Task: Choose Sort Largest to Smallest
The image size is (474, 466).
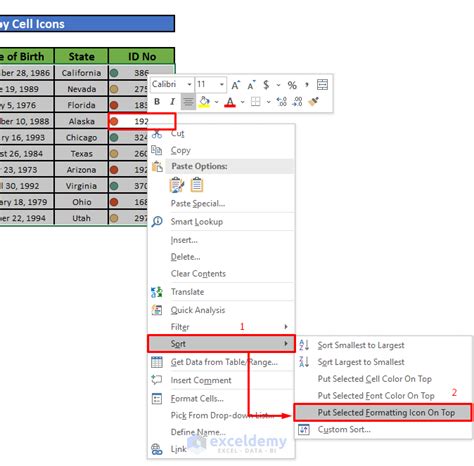Action: point(361,362)
